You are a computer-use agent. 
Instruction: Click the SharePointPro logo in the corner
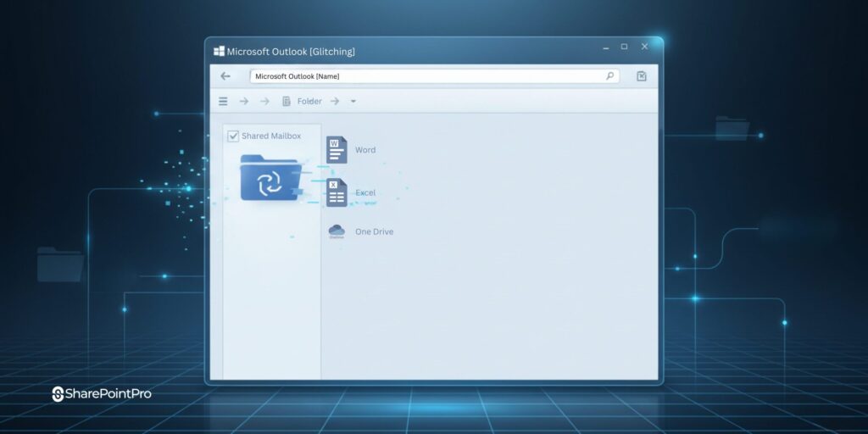click(x=102, y=394)
